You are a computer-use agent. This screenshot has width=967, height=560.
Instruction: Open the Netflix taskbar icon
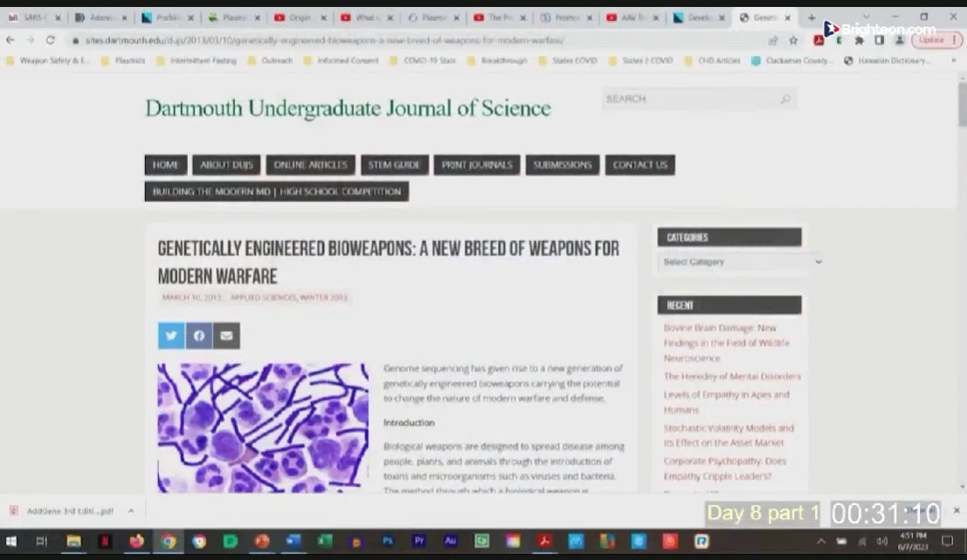pos(105,542)
